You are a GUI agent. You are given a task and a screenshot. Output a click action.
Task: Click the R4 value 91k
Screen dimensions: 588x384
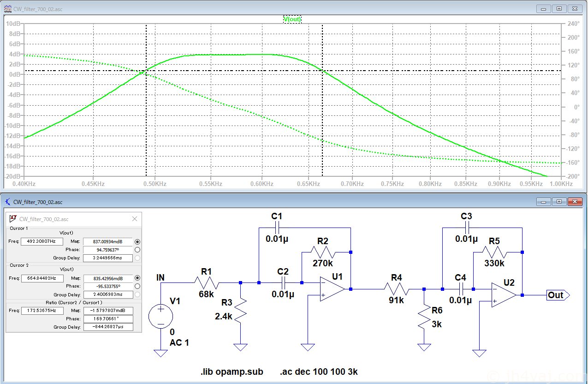[x=397, y=300]
